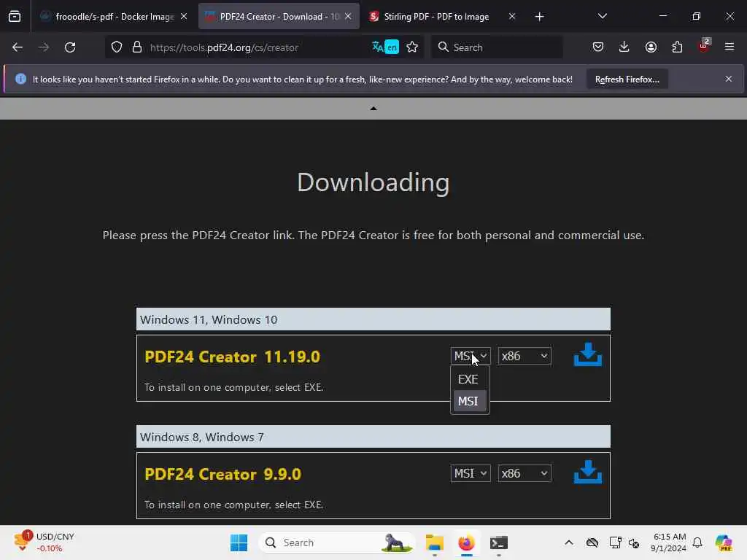Go forward one page
Viewport: 747px width, 560px height.
(44, 47)
